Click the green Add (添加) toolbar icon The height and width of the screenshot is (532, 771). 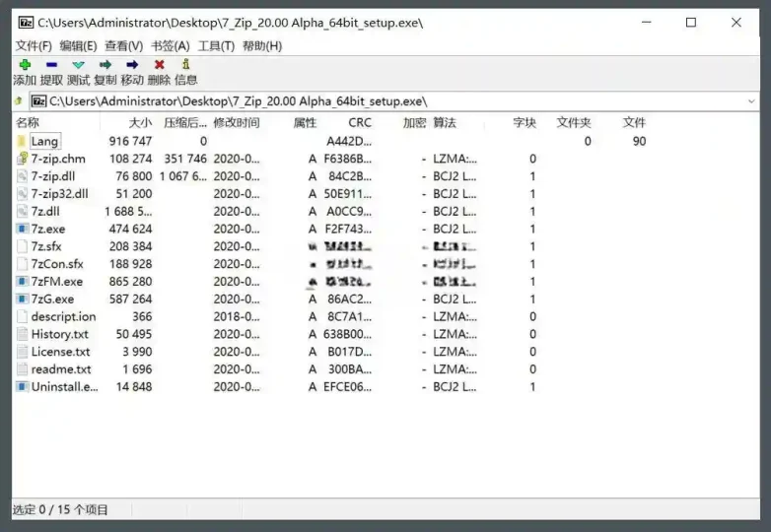click(x=25, y=64)
